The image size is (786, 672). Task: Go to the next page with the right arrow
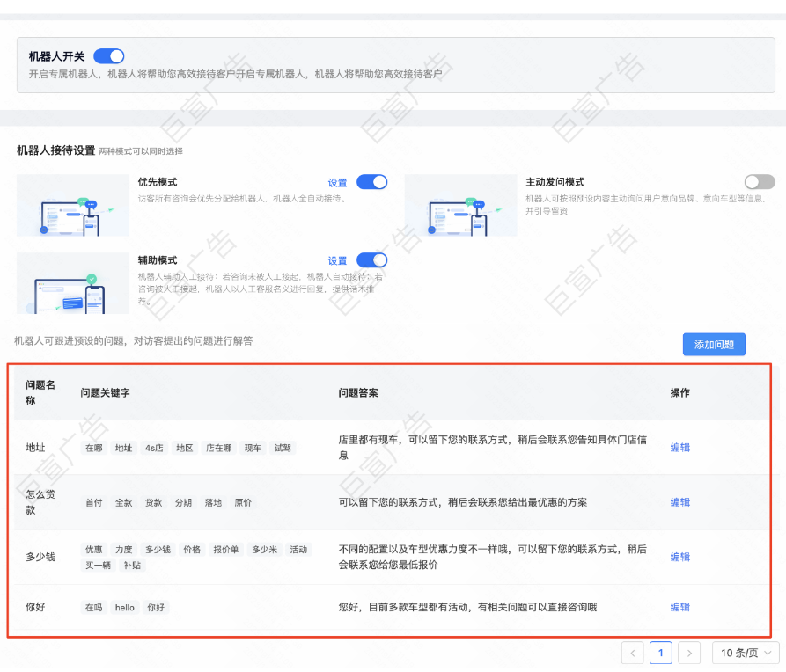pyautogui.click(x=689, y=653)
